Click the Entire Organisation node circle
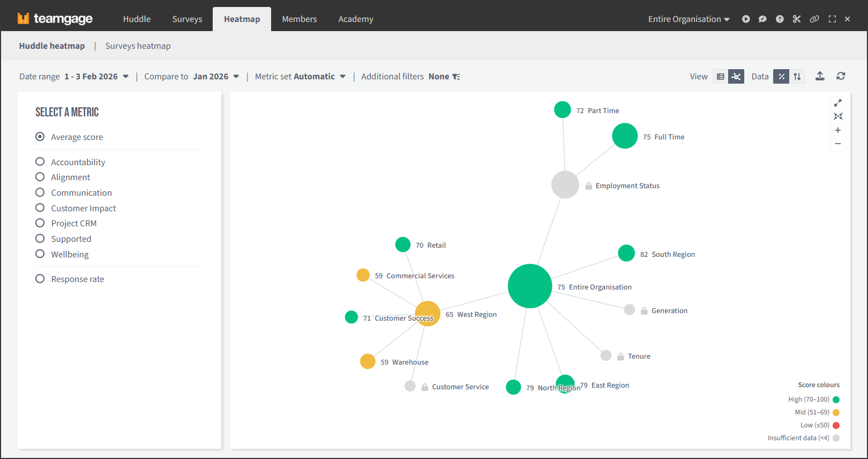Viewport: 868px width, 459px height. pos(529,286)
